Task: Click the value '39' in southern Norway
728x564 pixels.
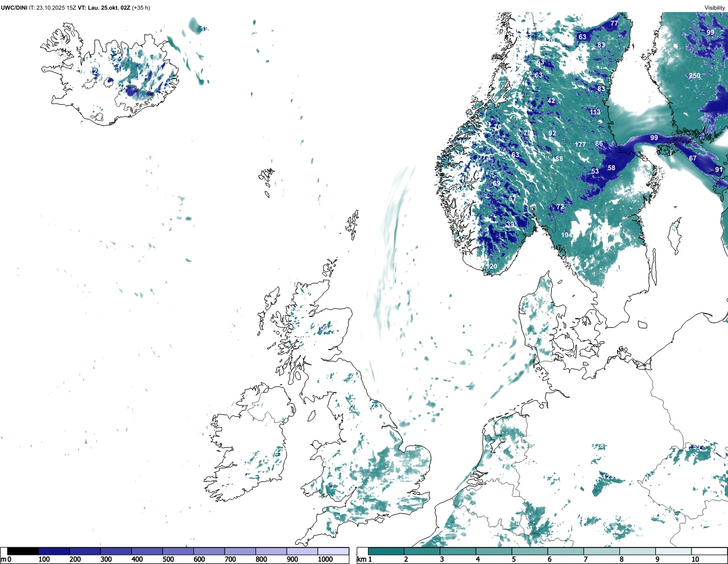Action: click(x=510, y=224)
